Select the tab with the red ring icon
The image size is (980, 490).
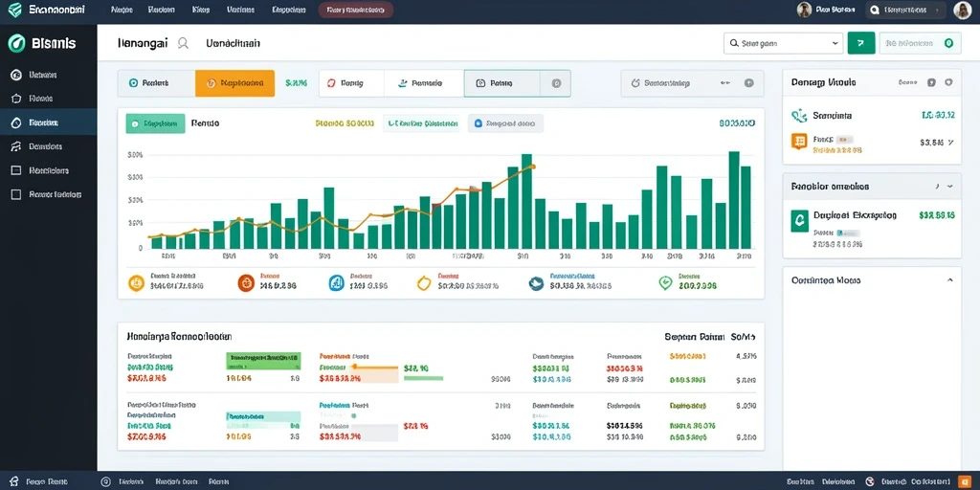(351, 83)
